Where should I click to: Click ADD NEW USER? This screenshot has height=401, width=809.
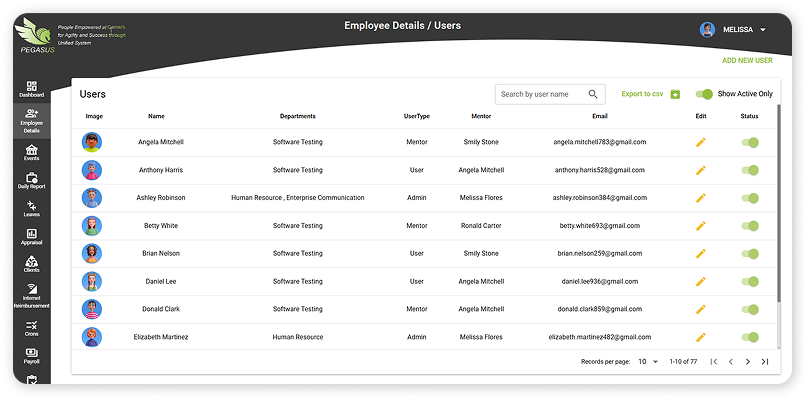747,60
